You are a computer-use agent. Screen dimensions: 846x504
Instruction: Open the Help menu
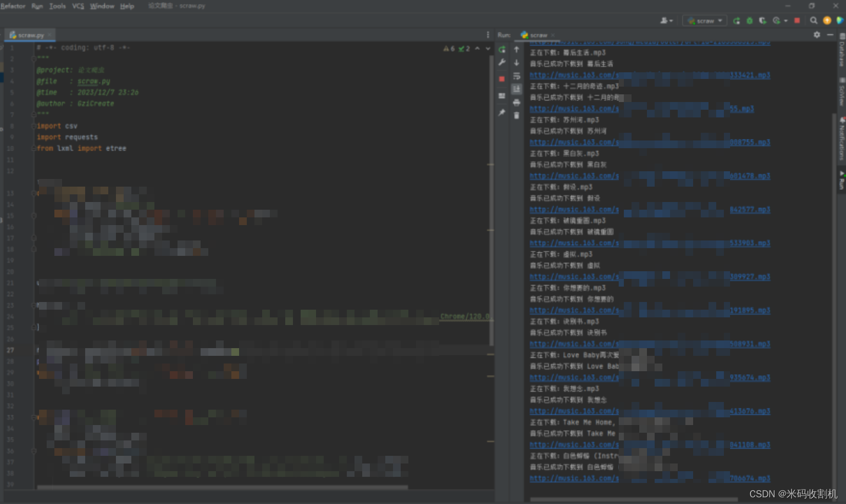pos(127,6)
